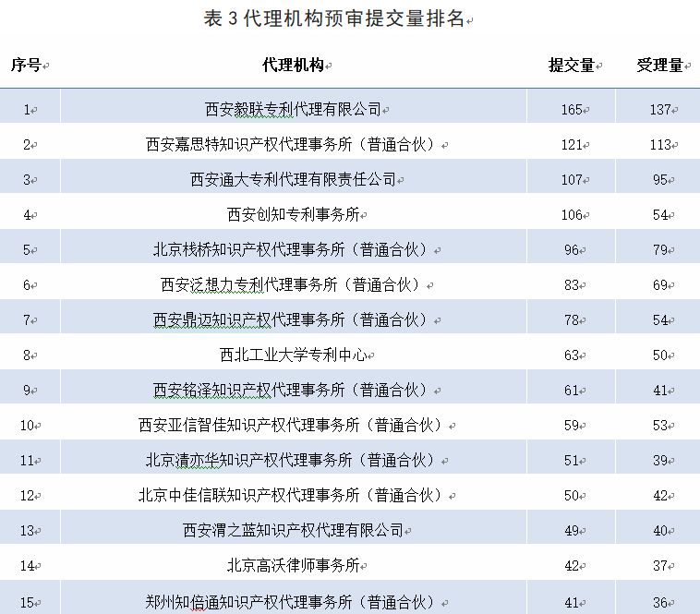
Task: Select the 113 acceptance value
Action: 660,145
